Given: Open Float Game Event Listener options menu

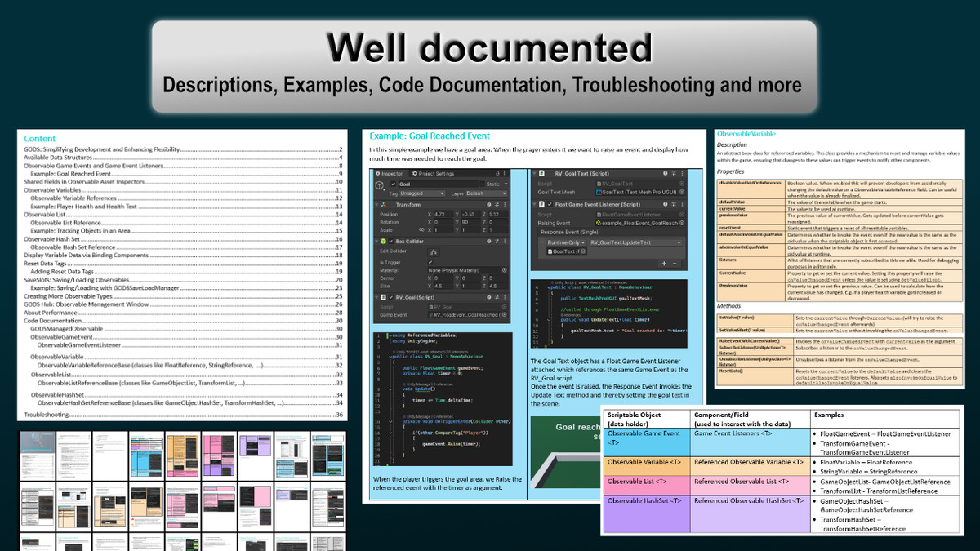Looking at the screenshot, I should pyautogui.click(x=683, y=204).
